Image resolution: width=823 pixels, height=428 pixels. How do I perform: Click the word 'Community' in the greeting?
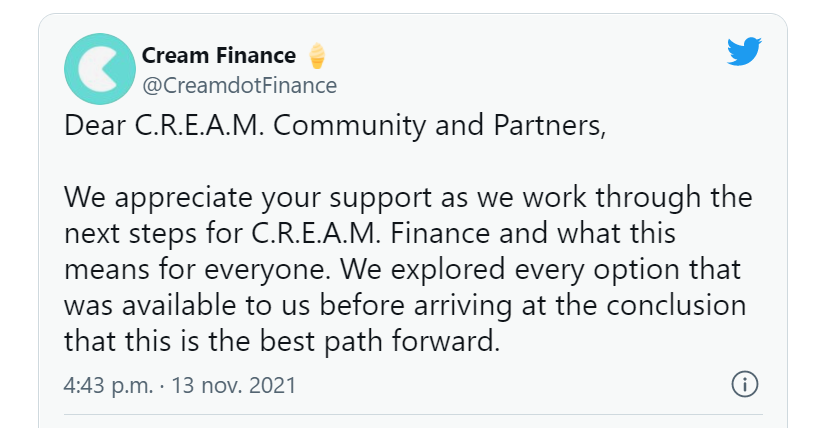349,127
